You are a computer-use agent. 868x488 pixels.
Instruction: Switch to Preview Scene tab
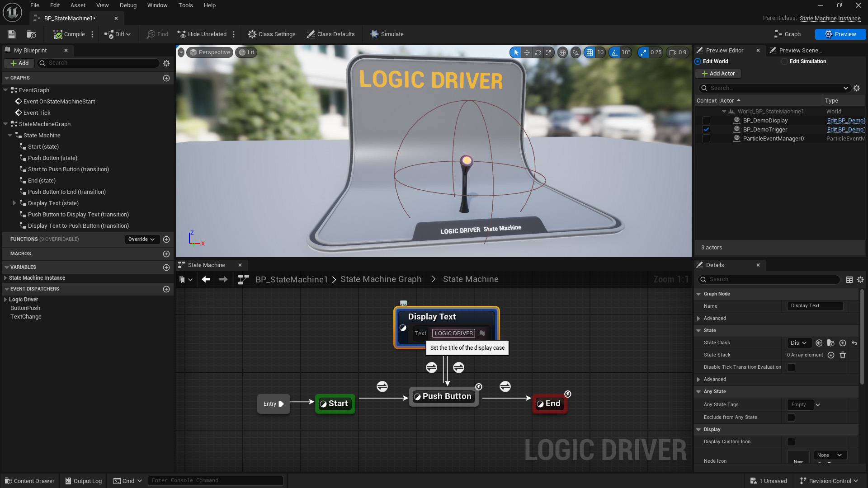tap(800, 51)
